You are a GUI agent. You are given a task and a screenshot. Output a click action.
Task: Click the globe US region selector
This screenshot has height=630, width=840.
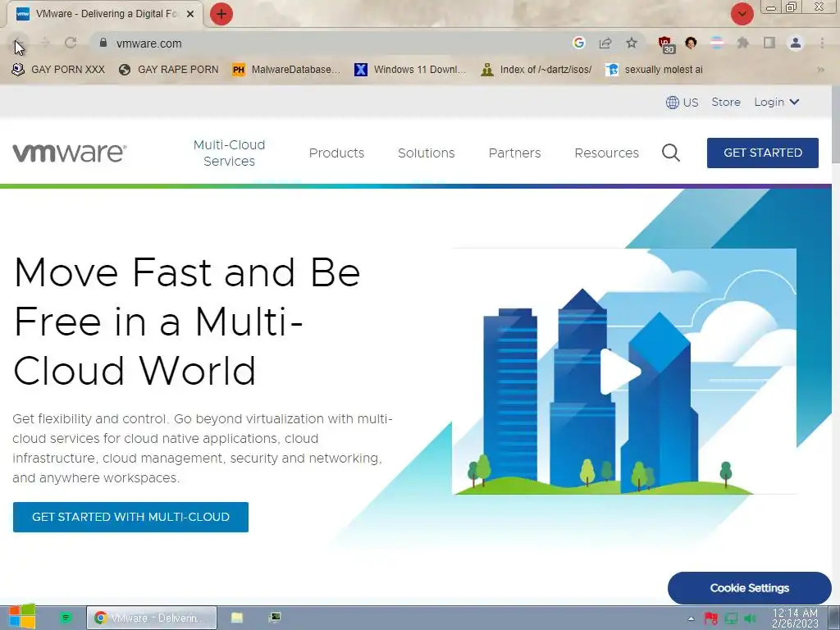(682, 103)
